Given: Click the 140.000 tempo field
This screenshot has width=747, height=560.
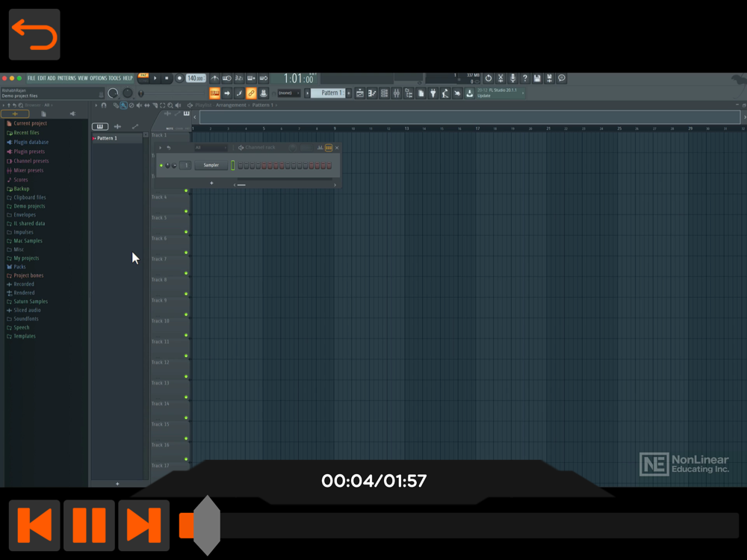Looking at the screenshot, I should 196,78.
